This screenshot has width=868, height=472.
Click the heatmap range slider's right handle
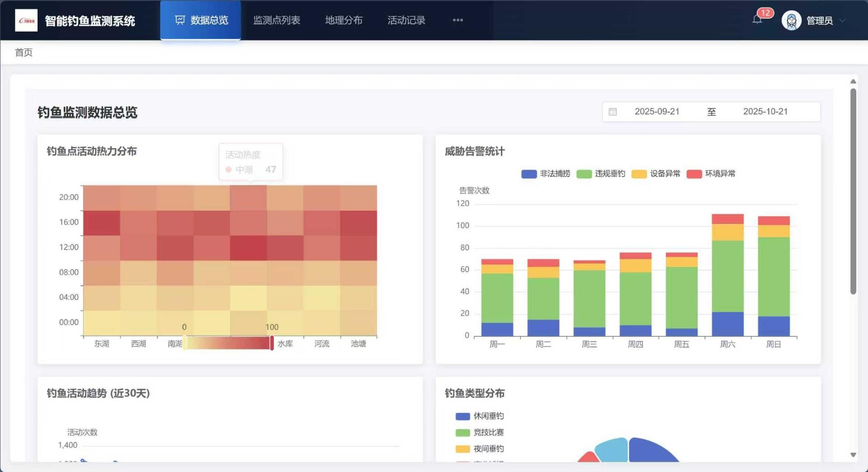tap(272, 343)
